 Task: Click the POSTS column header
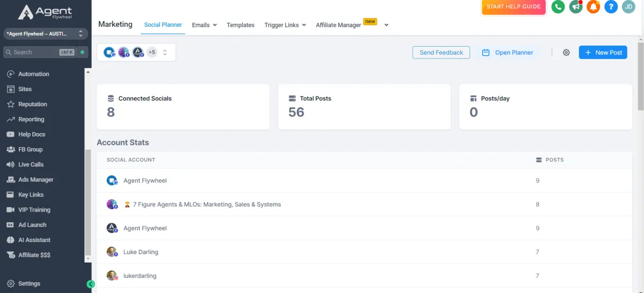coord(550,160)
